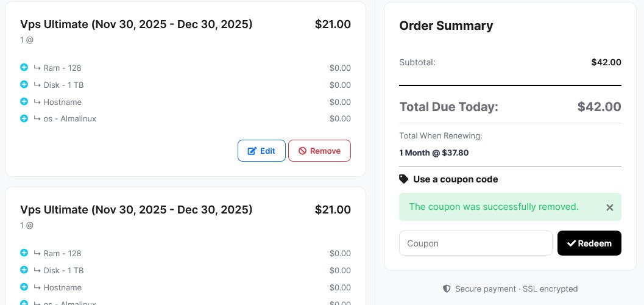Click the plus icon beside os - Almalinux in top cart item
The height and width of the screenshot is (305, 644).
pos(24,118)
